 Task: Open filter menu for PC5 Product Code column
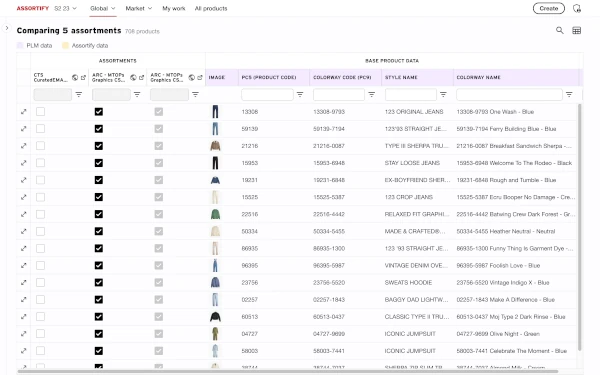pyautogui.click(x=300, y=95)
